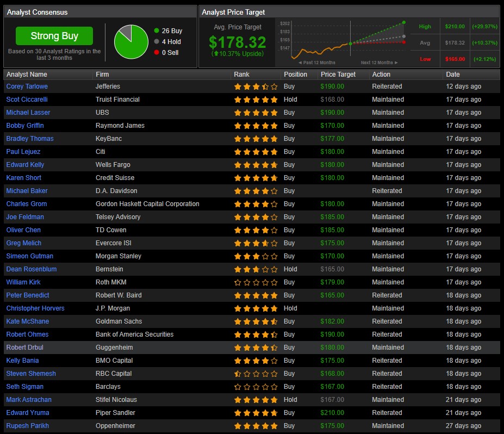Click Michael Baker's four-star rating
This screenshot has width=504, height=434.
click(x=256, y=191)
